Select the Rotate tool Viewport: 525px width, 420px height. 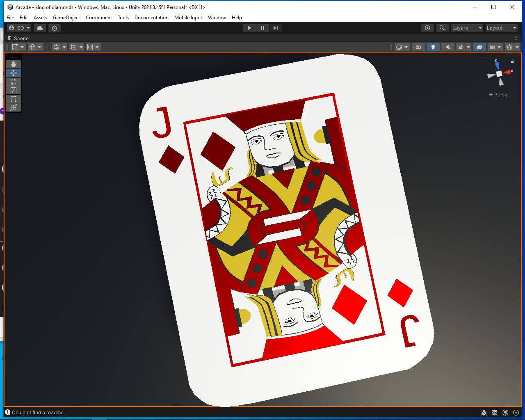(13, 81)
